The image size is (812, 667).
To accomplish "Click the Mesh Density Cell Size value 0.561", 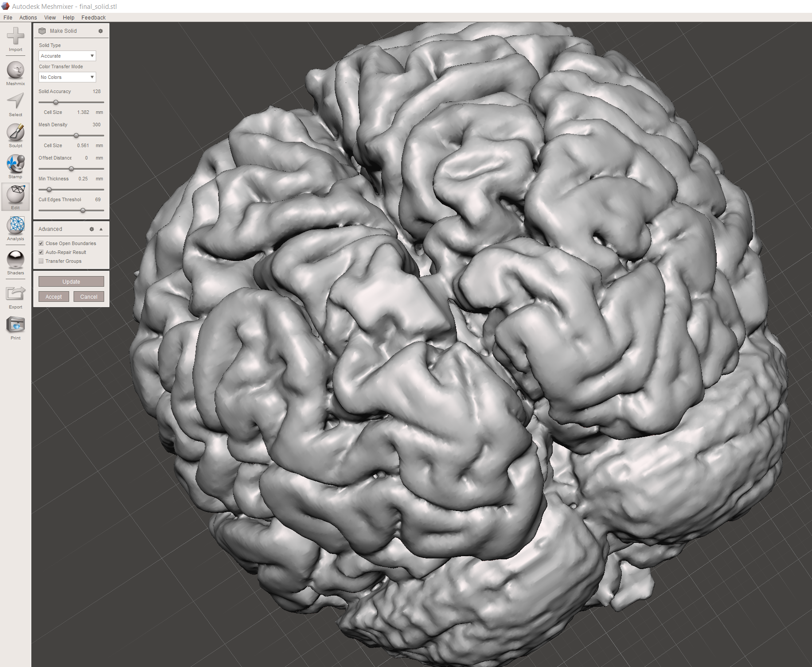I will (83, 145).
